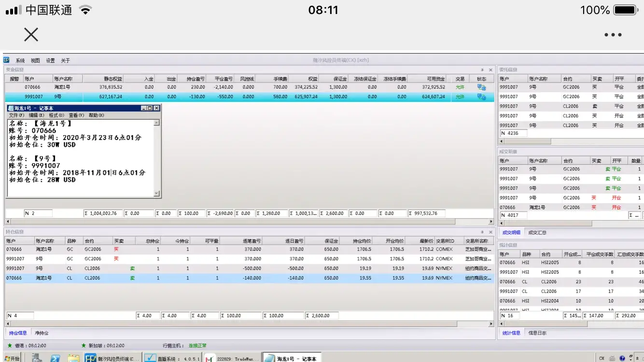This screenshot has width=644, height=362.
Task: Select 070666 海龙1号 GC2006 row in 成交明细
Action: pyautogui.click(x=571, y=208)
